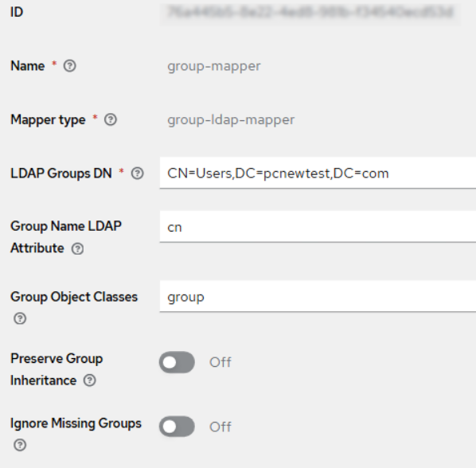The image size is (476, 468).
Task: Click the Group Name LDAP Attribute field containing cn
Action: [x=318, y=227]
